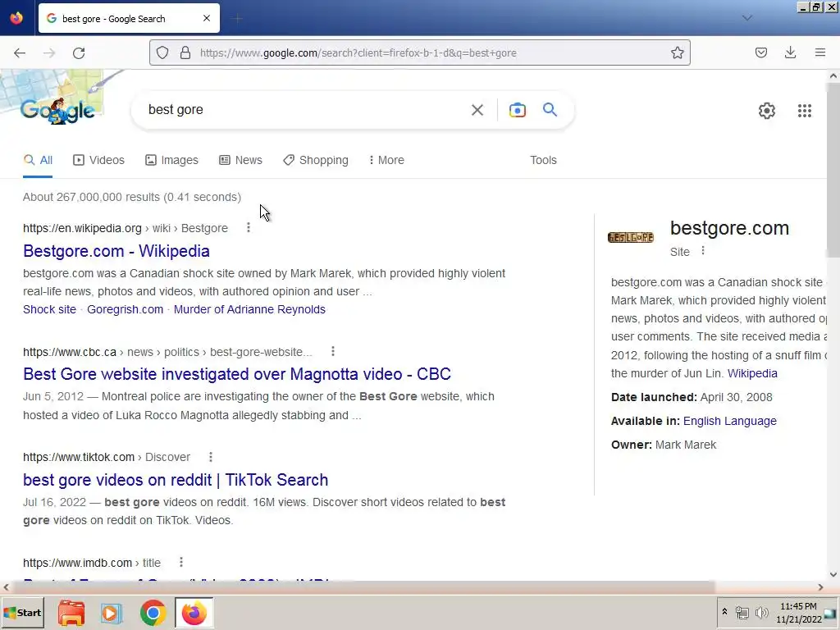Select Firefox taskbar button
This screenshot has width=840, height=630.
194,613
